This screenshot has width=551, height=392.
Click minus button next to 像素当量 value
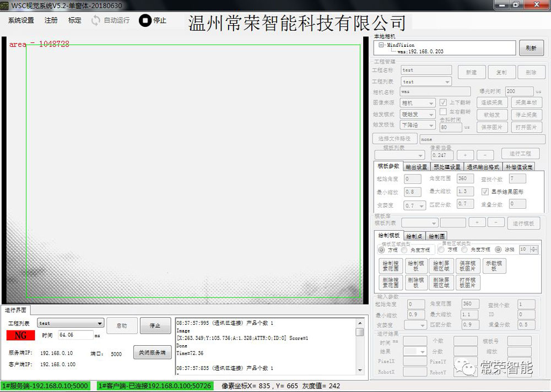click(485, 155)
